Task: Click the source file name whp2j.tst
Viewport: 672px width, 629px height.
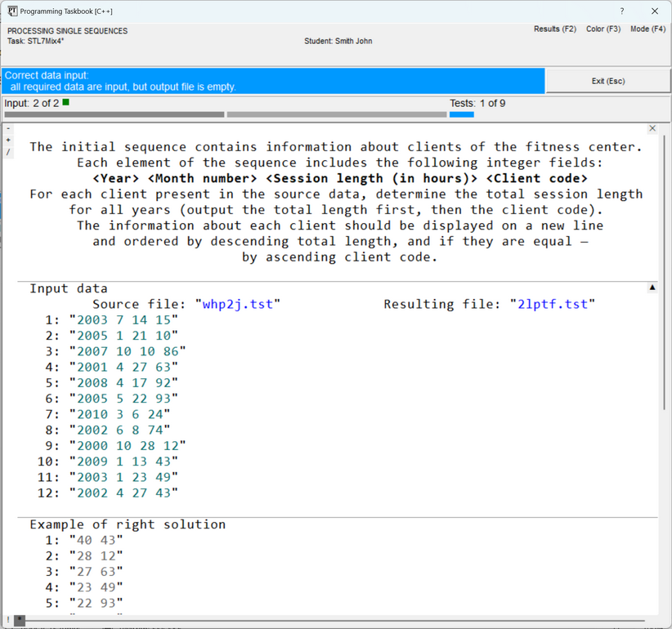Action: 238,304
